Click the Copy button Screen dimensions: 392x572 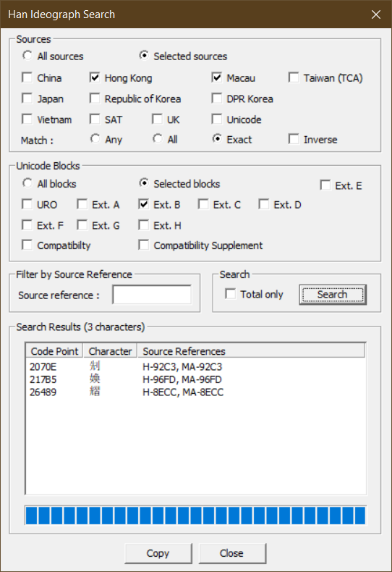click(x=158, y=553)
